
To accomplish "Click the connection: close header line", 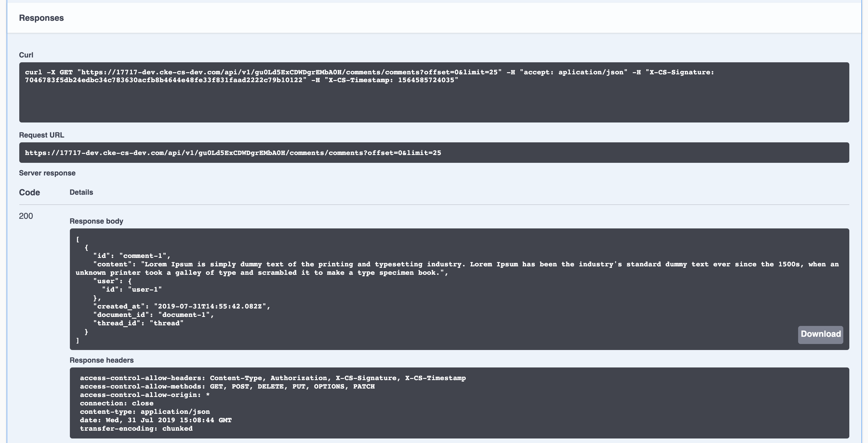I will (117, 403).
